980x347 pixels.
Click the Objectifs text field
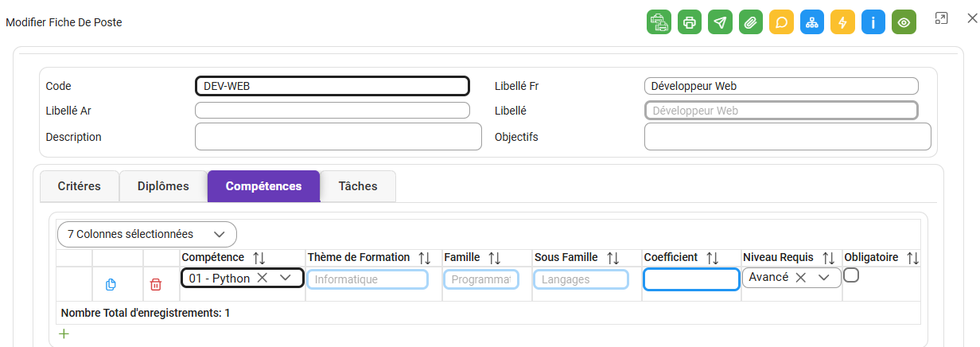tap(787, 137)
